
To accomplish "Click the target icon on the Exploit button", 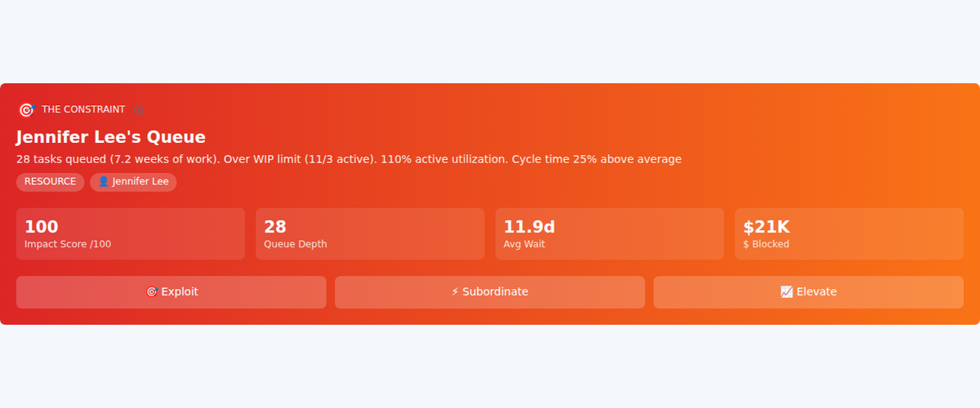I will [x=151, y=292].
